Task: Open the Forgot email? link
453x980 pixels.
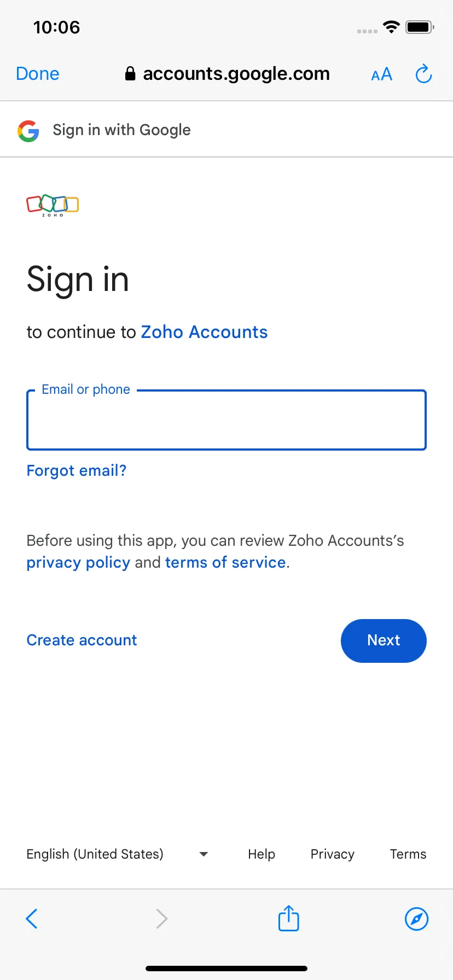Action: click(77, 471)
